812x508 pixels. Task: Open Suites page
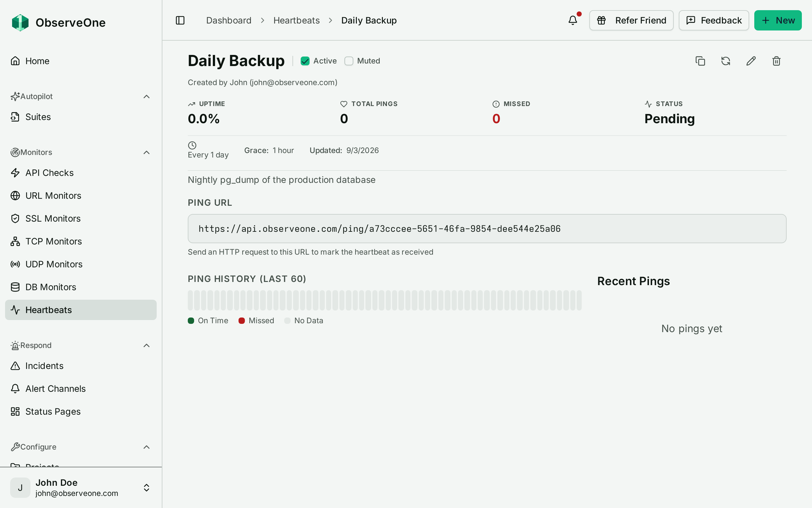(x=81, y=117)
